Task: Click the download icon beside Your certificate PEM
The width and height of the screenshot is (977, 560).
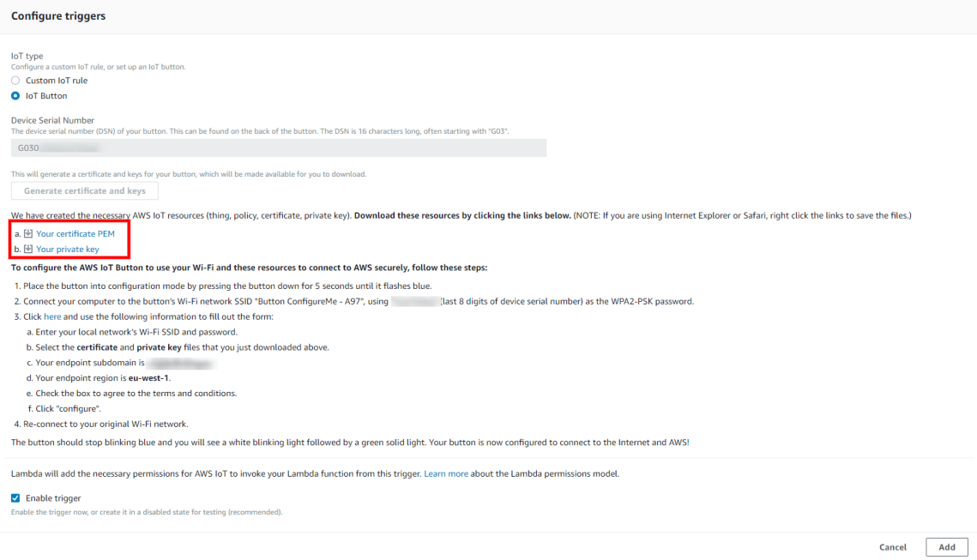Action: tap(27, 232)
